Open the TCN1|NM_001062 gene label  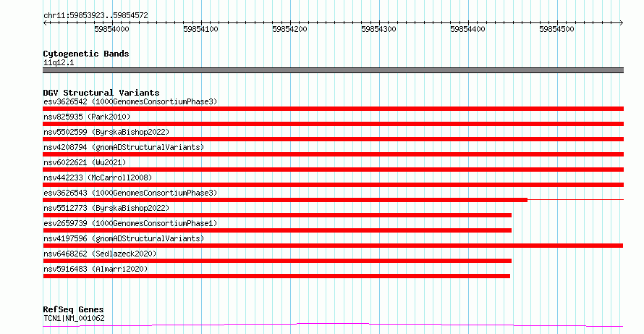[74, 318]
